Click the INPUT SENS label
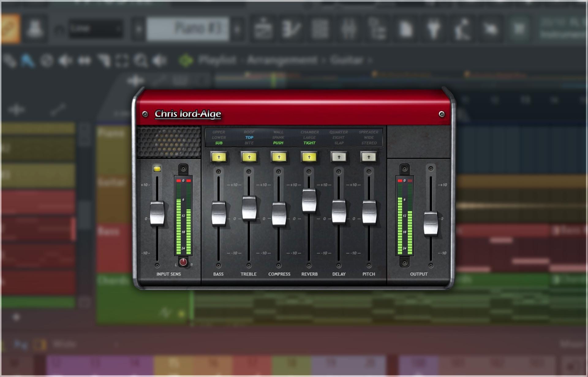The image size is (588, 377). [x=168, y=274]
